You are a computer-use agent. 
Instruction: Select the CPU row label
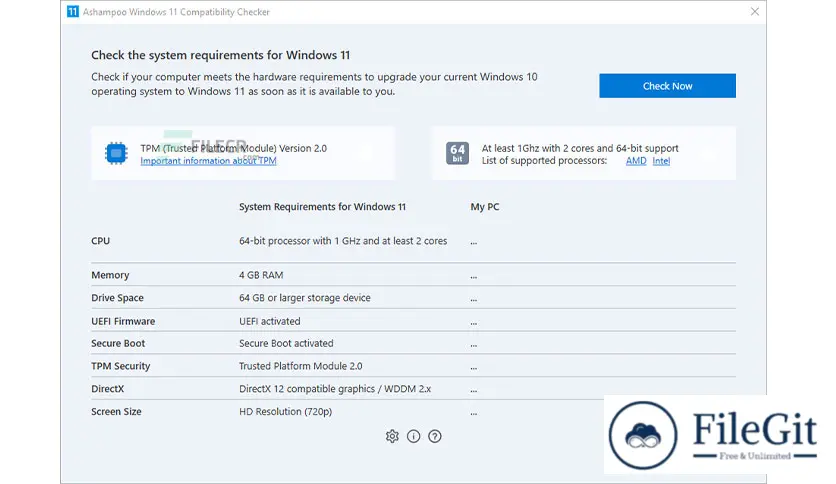click(x=100, y=241)
